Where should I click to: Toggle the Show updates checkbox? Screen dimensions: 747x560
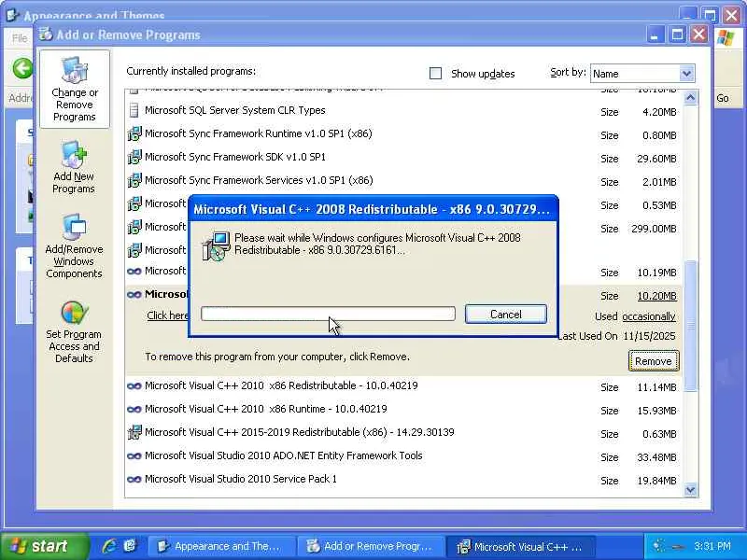(x=435, y=74)
